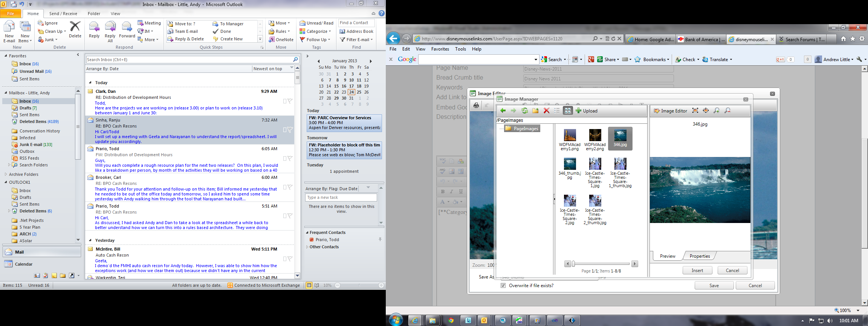
Task: Open the Favorites menu in Internet Explorer
Action: (x=440, y=49)
